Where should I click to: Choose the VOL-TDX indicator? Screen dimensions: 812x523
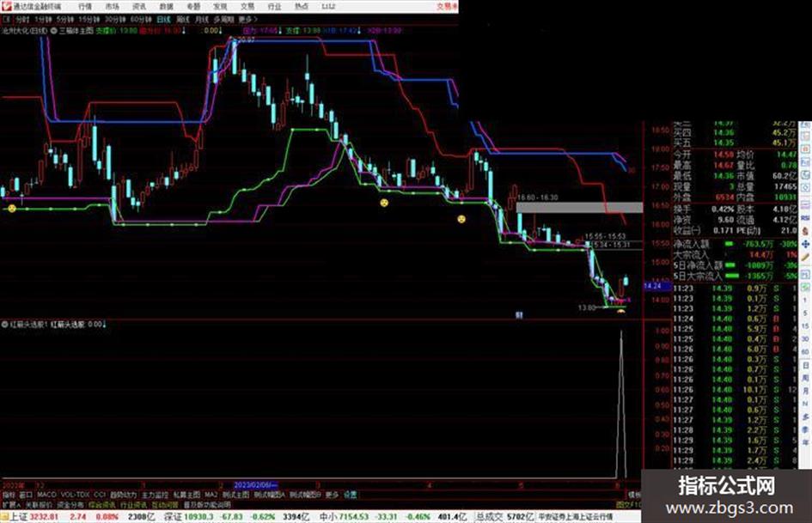tap(76, 495)
